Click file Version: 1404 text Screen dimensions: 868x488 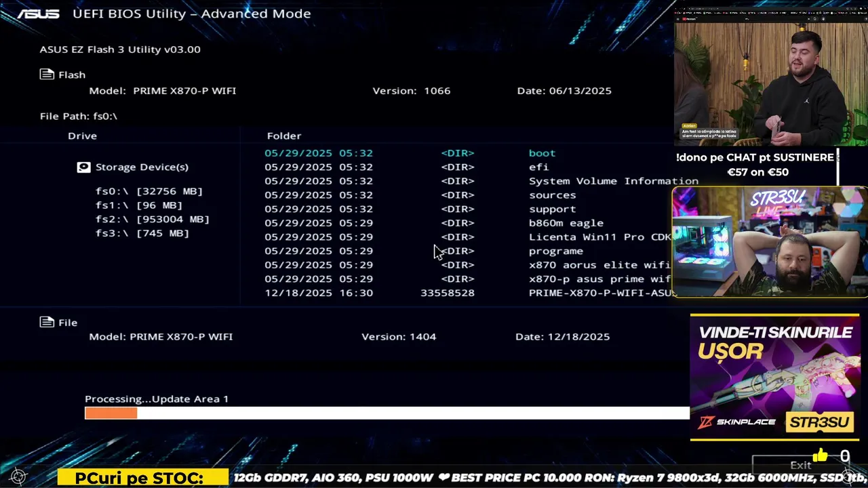[x=399, y=336]
